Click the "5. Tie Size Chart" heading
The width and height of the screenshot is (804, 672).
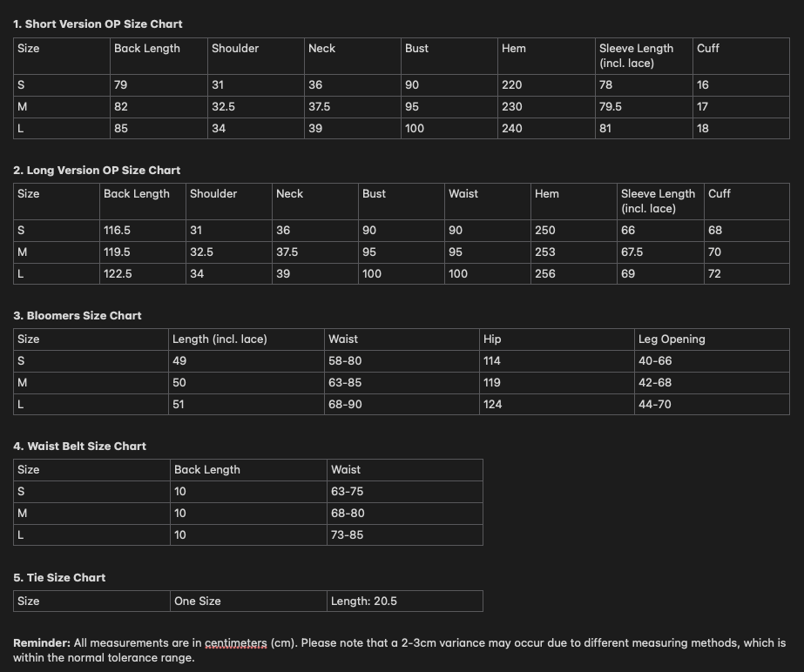pyautogui.click(x=59, y=577)
